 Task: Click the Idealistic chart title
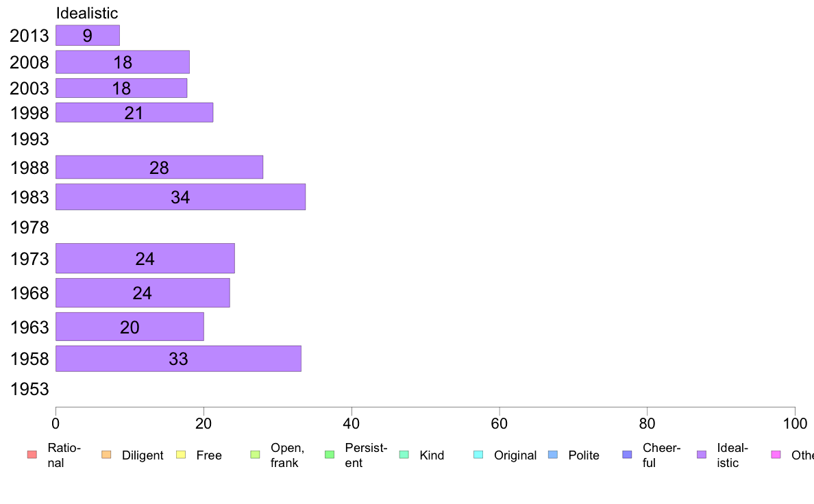point(87,13)
